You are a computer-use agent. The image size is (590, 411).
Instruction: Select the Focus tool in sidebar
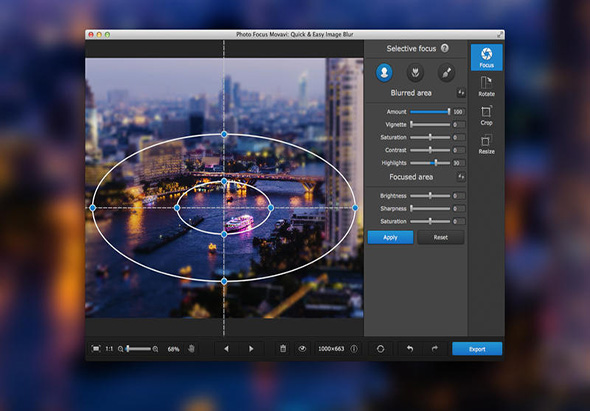point(487,57)
